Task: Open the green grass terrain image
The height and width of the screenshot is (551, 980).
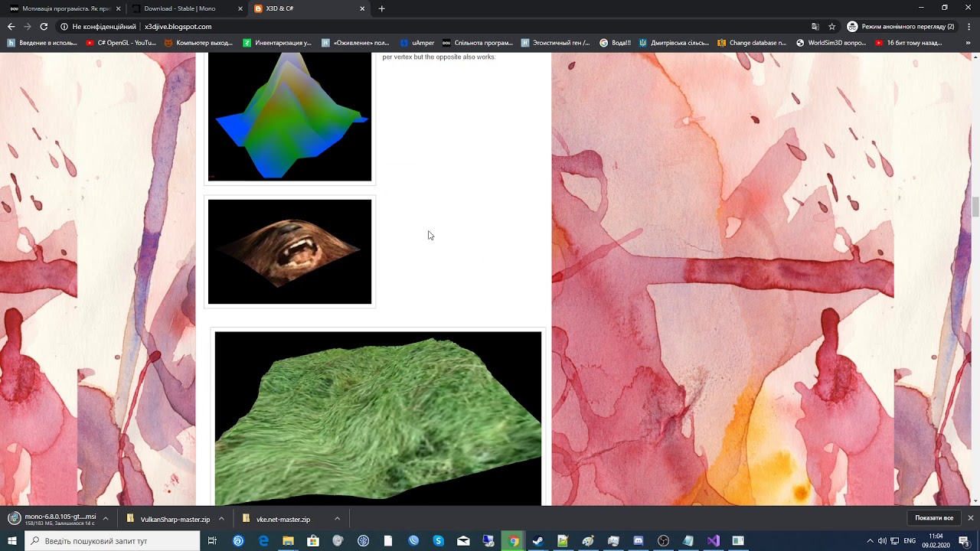Action: pyautogui.click(x=378, y=419)
